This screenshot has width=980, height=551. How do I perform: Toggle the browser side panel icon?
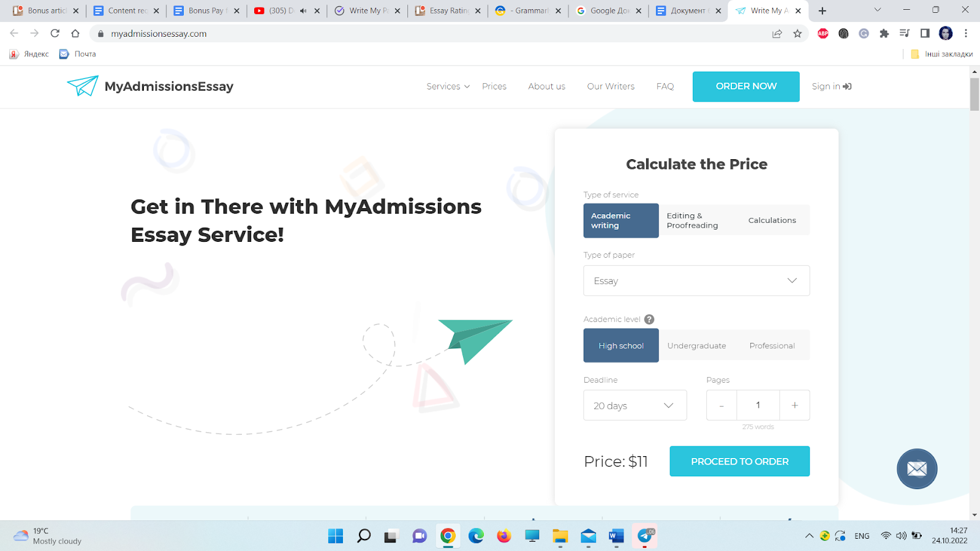(x=925, y=34)
